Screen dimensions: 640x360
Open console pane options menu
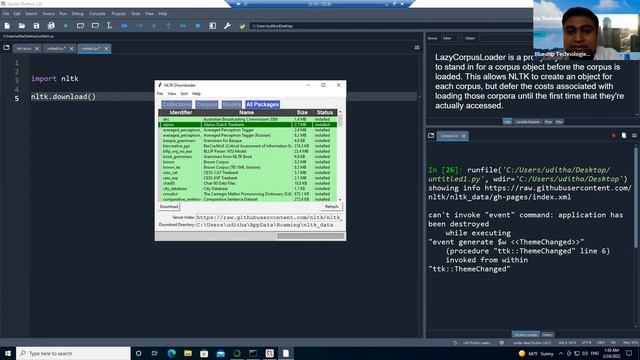(x=634, y=136)
